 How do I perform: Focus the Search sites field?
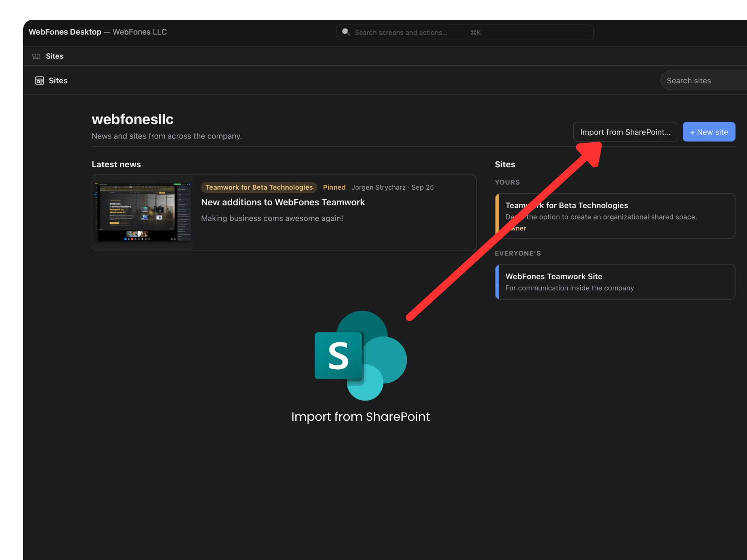tap(704, 80)
